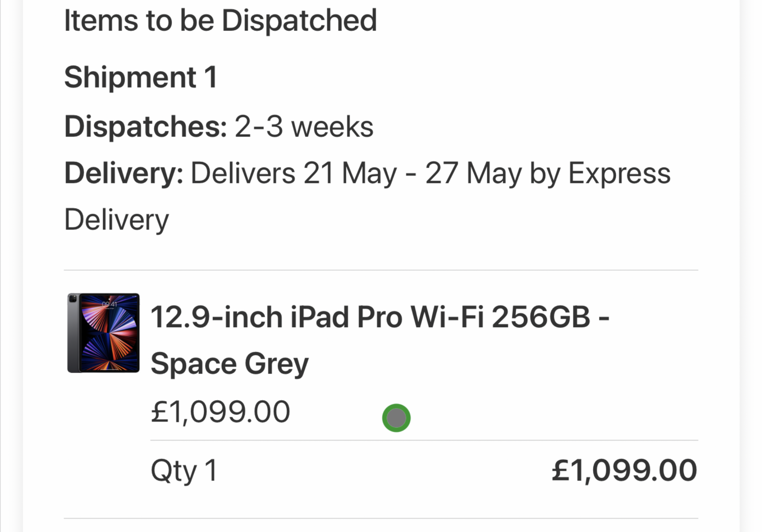762x532 pixels.
Task: Select the bold £1,099.00 line total
Action: coord(624,470)
